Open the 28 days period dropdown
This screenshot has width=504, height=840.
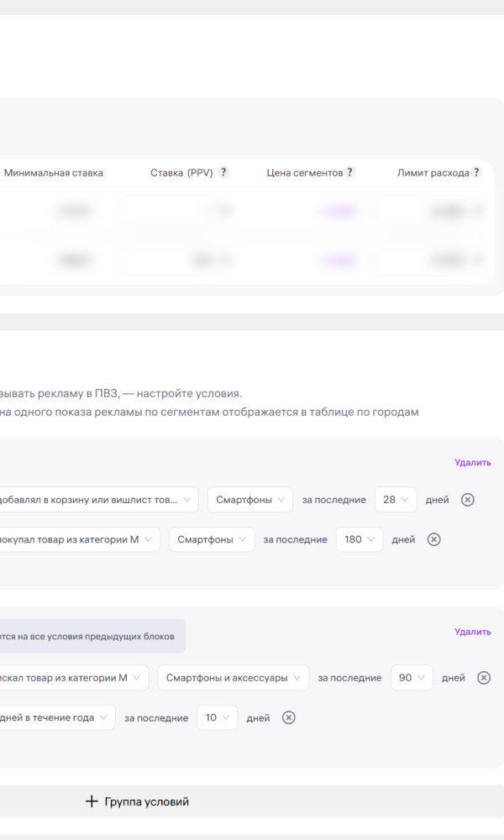[396, 500]
